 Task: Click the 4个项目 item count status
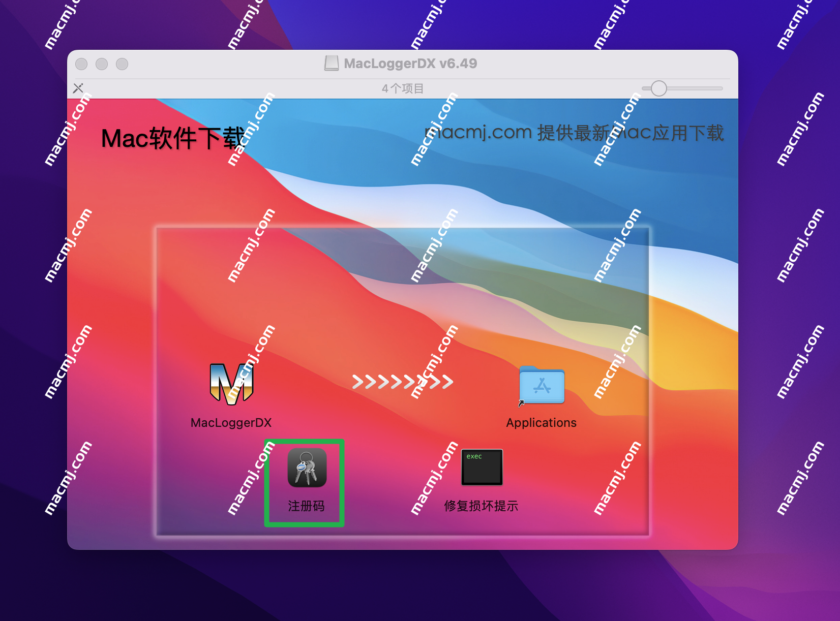click(x=403, y=88)
